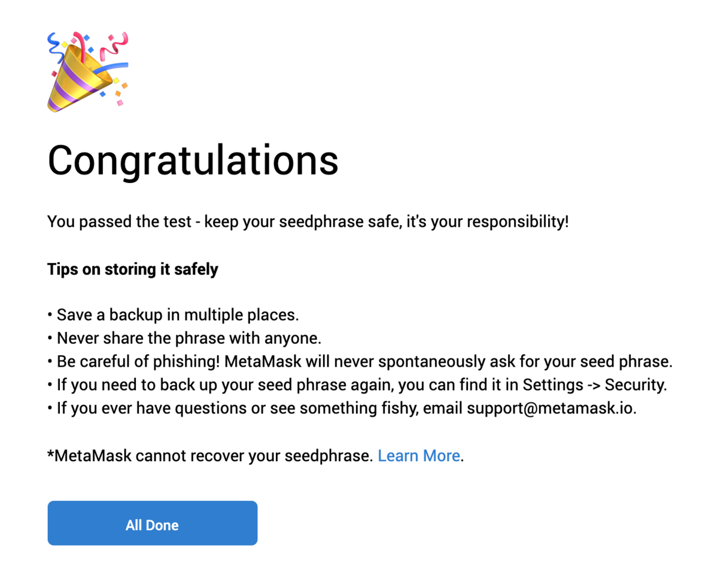Click the Congratulations heading
718x588 pixels.
click(x=193, y=160)
